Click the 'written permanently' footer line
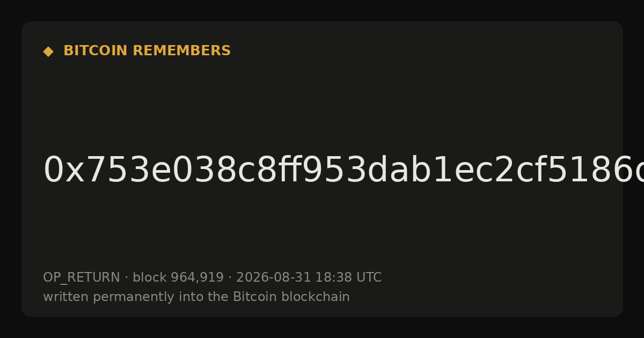 pos(196,297)
